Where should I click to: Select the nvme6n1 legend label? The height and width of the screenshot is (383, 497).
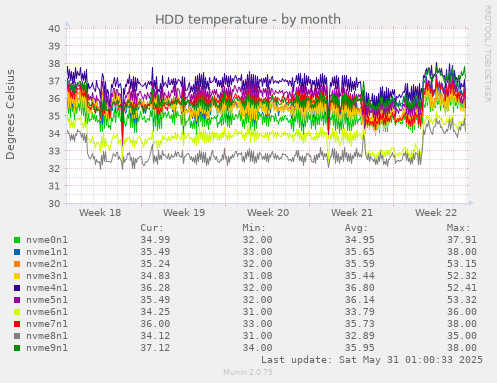point(47,312)
